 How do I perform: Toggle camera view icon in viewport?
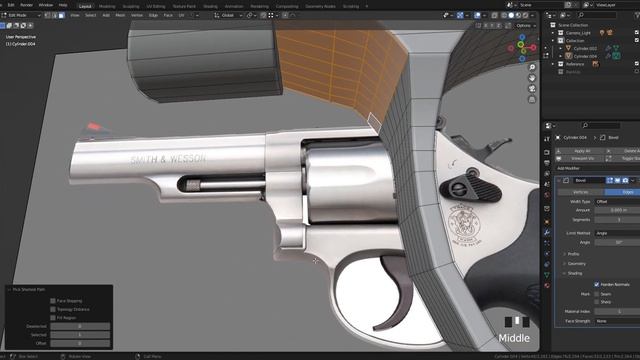532,89
